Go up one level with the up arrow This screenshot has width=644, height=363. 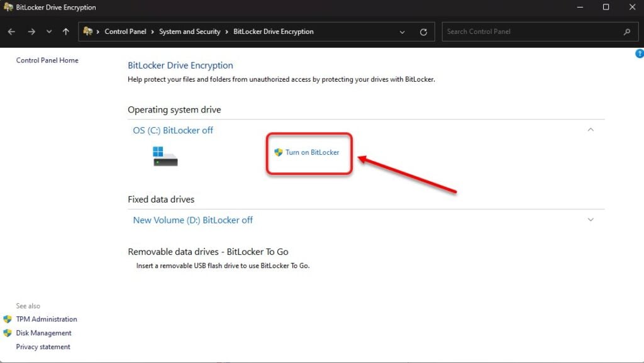[65, 31]
